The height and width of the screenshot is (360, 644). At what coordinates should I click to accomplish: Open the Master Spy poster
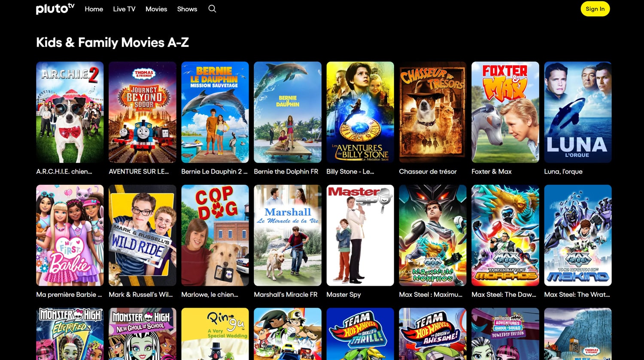(x=360, y=235)
